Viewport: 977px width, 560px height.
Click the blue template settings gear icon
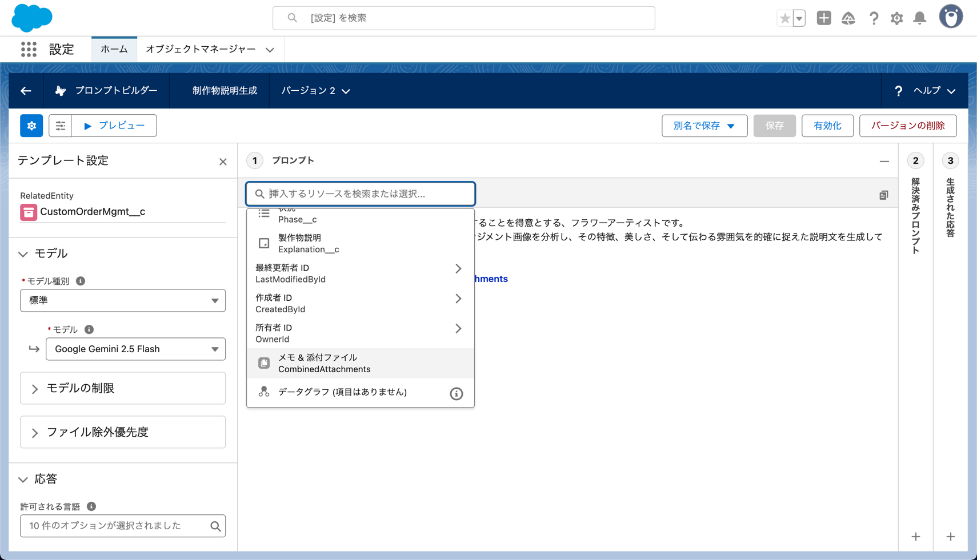(x=31, y=126)
